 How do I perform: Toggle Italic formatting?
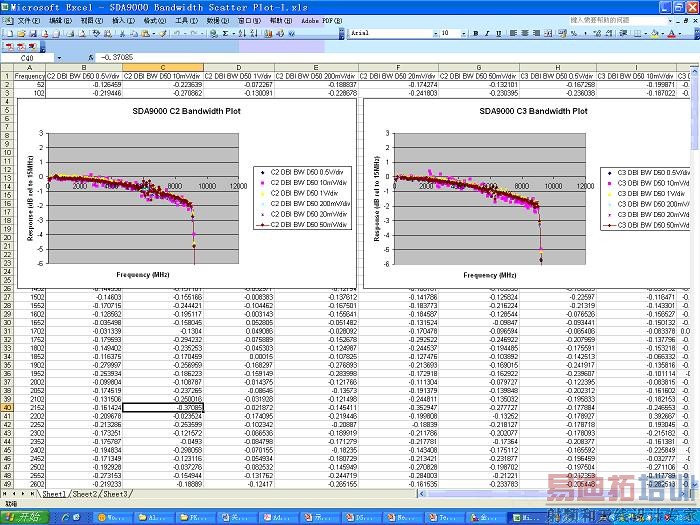pyautogui.click(x=487, y=33)
